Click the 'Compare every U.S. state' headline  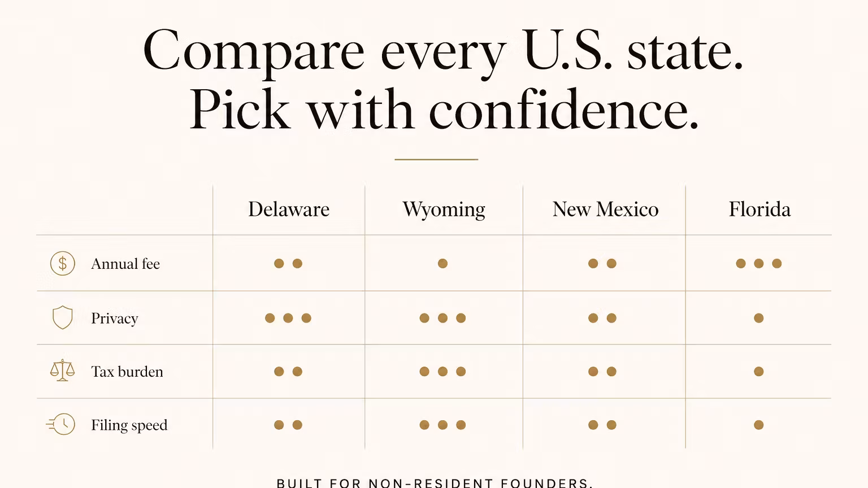[443, 51]
